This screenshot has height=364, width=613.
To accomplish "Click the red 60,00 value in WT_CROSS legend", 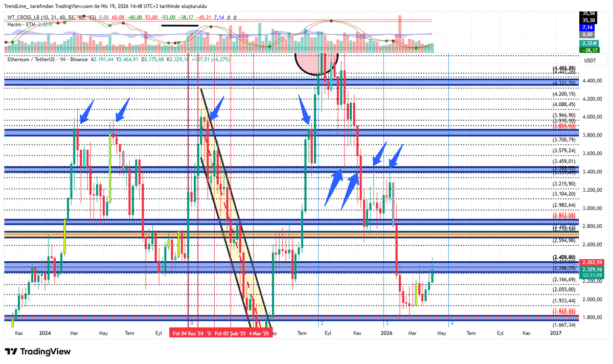I will point(118,17).
